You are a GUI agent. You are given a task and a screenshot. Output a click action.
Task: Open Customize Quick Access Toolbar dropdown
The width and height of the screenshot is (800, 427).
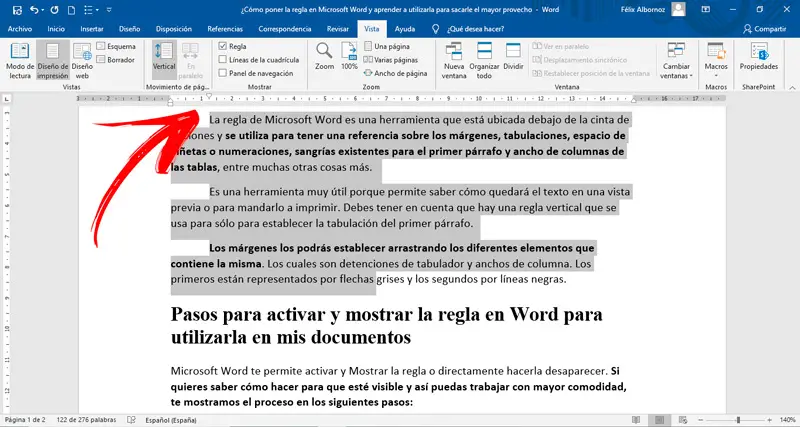(109, 10)
